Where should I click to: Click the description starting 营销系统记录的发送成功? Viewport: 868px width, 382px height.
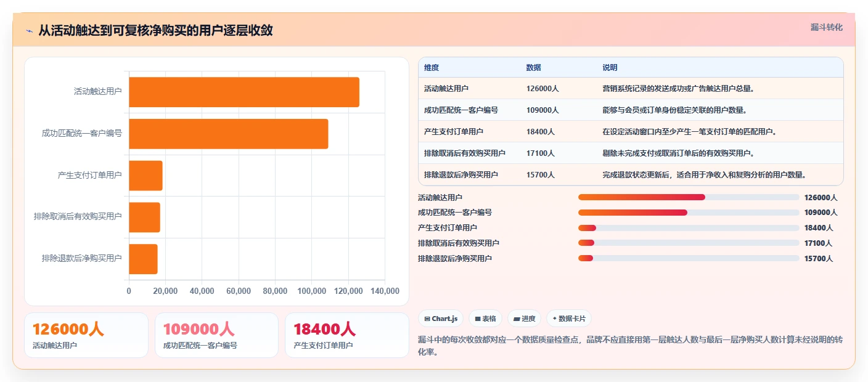click(679, 89)
